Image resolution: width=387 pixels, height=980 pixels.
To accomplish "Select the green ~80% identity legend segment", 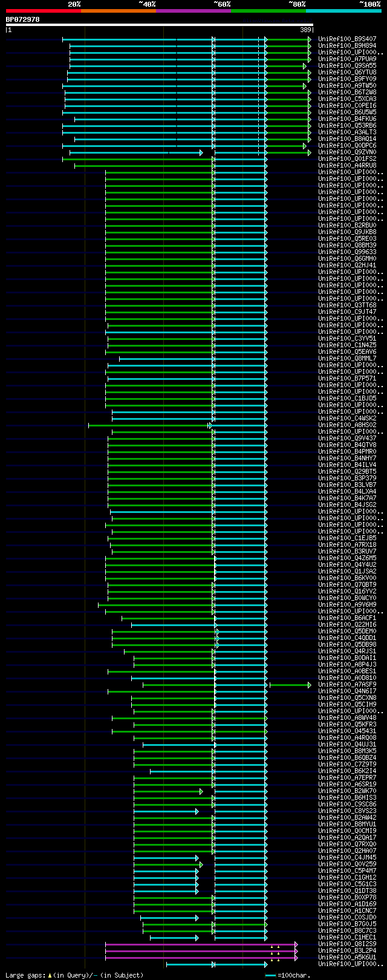I will click(268, 11).
